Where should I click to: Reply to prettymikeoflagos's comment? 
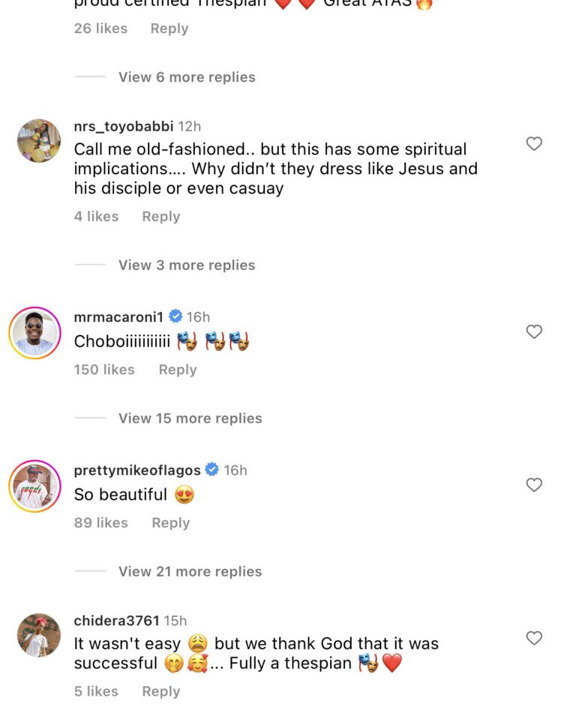click(171, 522)
